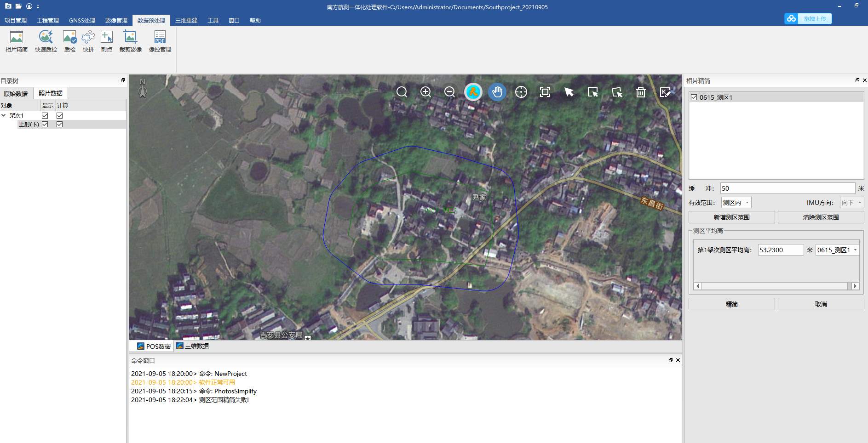Select the 快拼 puzzle piece tool
This screenshot has height=443, width=868.
pos(88,41)
